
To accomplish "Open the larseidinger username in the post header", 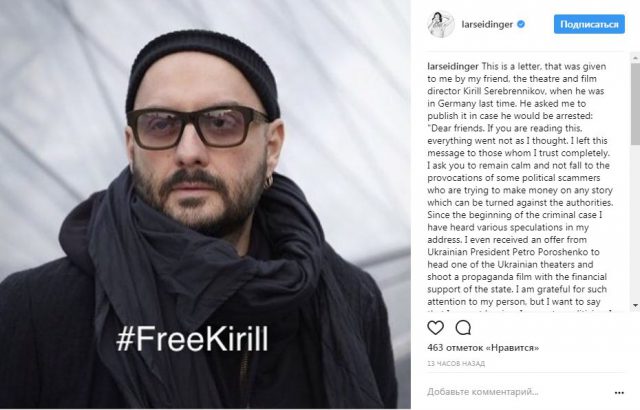I will point(487,24).
